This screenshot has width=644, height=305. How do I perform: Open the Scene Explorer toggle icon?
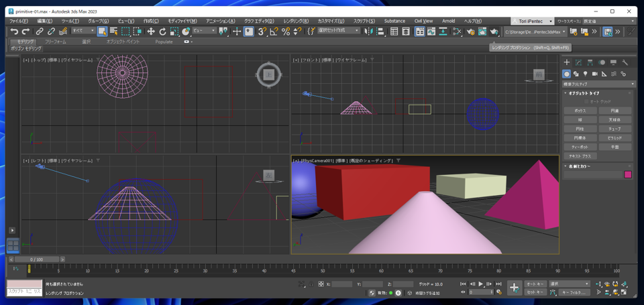[394, 32]
